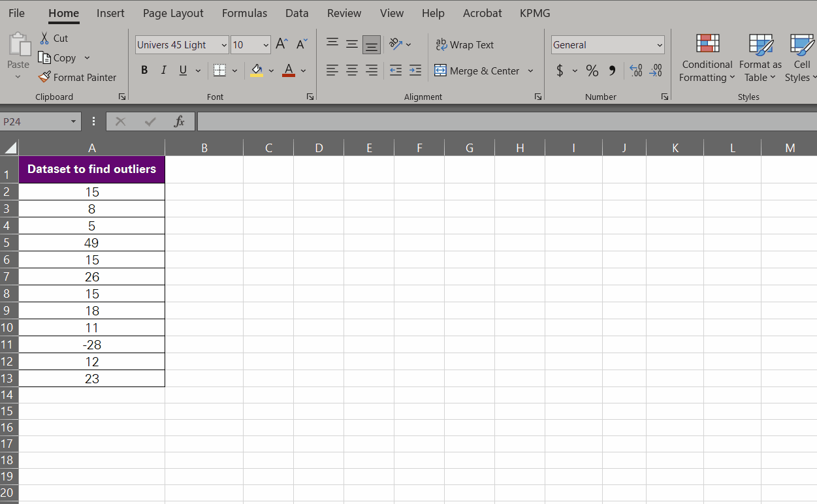Open the font size dropdown
This screenshot has width=817, height=504.
[265, 44]
